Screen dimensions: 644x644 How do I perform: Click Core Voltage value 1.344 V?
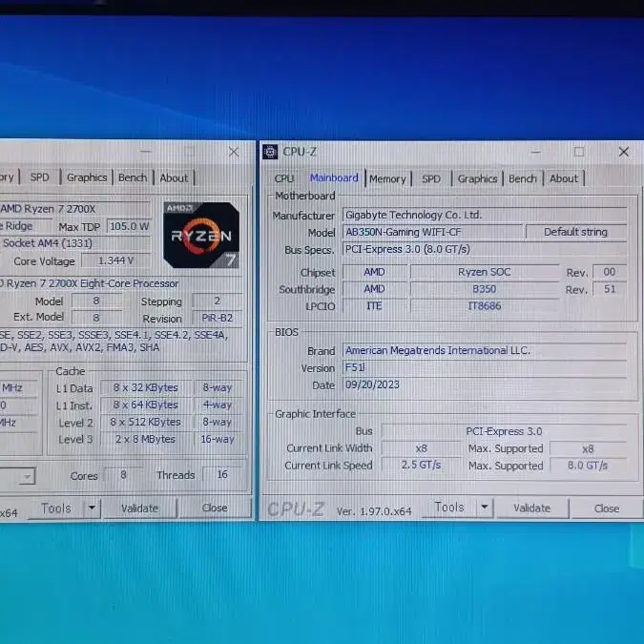(116, 260)
